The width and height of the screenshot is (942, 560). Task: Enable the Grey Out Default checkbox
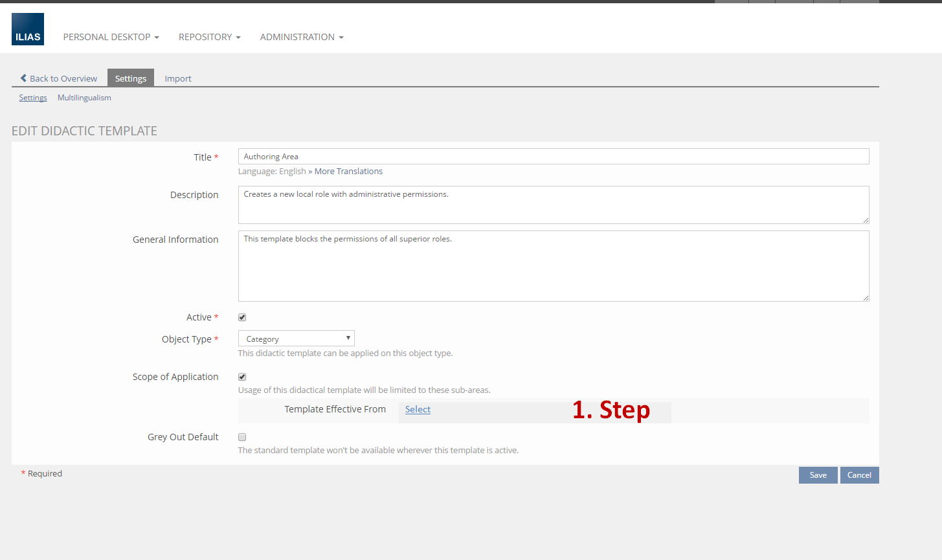point(242,437)
